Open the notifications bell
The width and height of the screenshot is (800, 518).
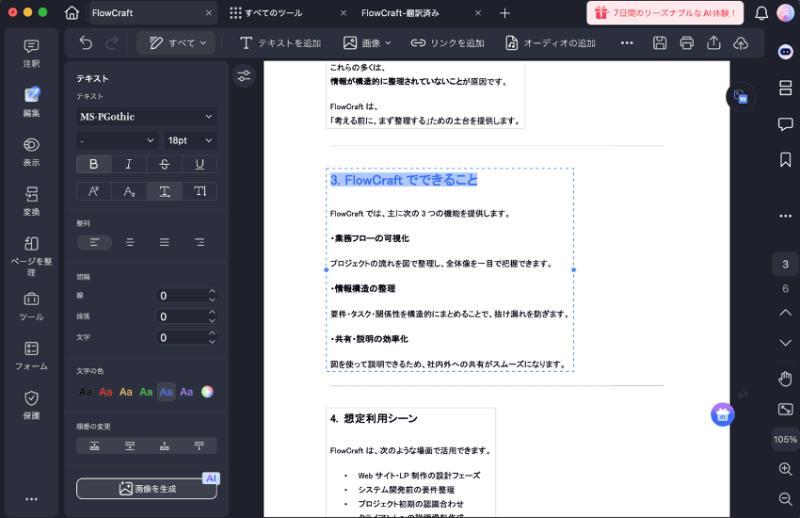(761, 13)
